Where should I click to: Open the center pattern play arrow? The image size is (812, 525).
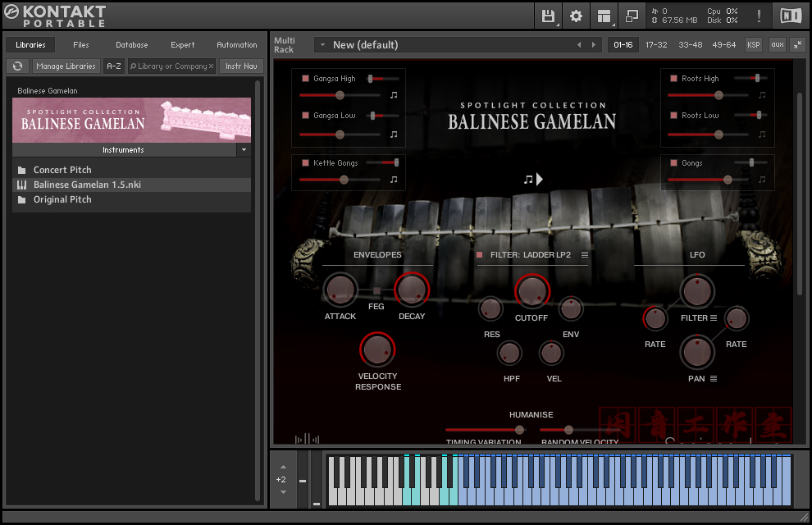(539, 179)
